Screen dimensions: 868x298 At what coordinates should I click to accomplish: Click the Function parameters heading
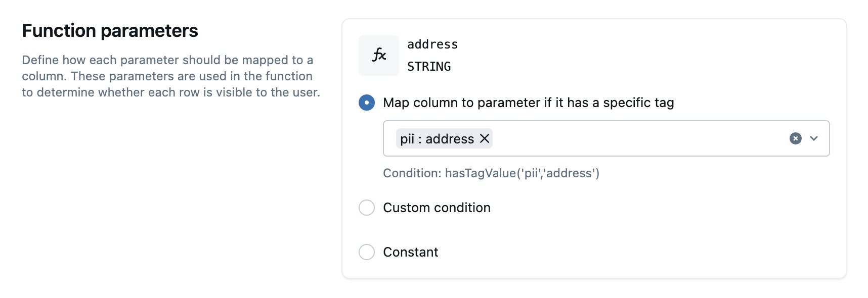pos(110,31)
